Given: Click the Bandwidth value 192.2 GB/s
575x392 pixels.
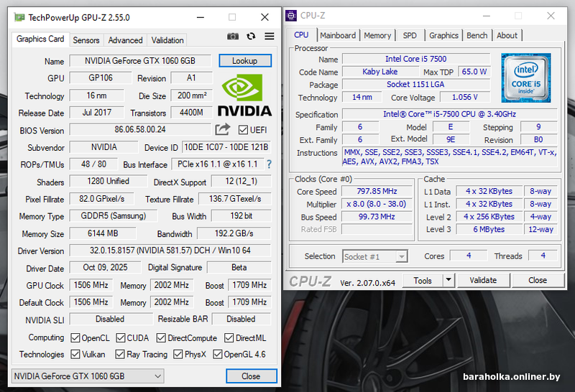Looking at the screenshot, I should coord(234,233).
